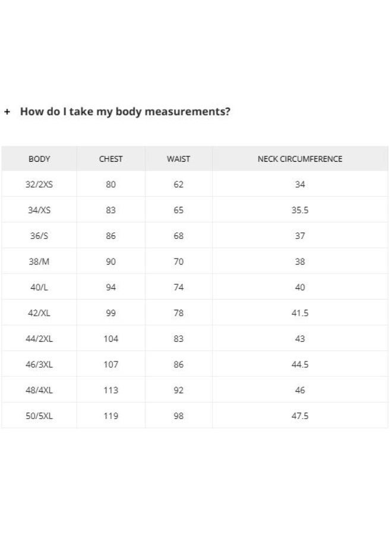Select neck circumference value 35.5

tap(300, 210)
